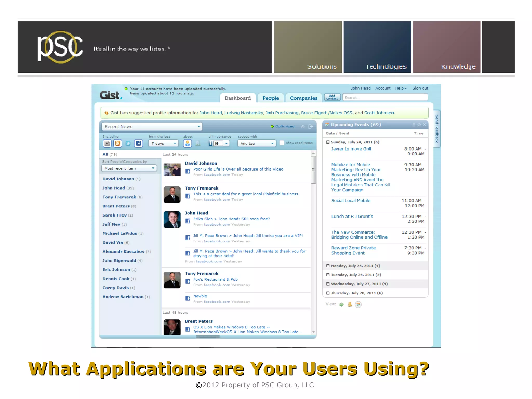Open the 'Any tag' dropdown
The width and height of the screenshot is (532, 399).
point(256,143)
